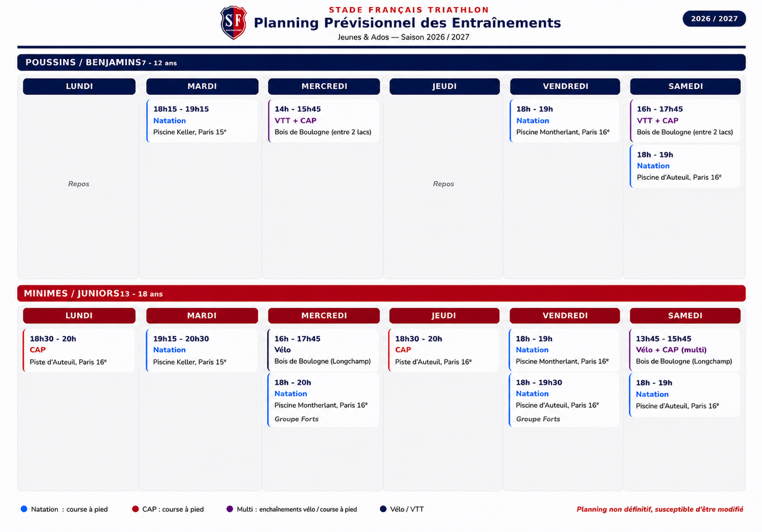The width and height of the screenshot is (762, 532).
Task: Click the 'Natation' label in Minimes Samedi card
Action: [652, 394]
